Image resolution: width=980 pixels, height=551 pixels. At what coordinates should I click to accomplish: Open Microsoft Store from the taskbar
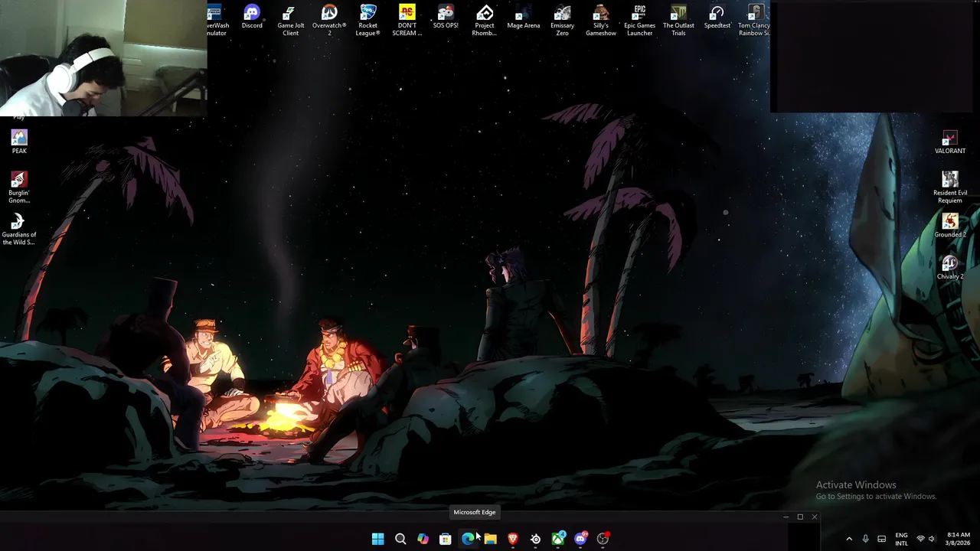(445, 539)
